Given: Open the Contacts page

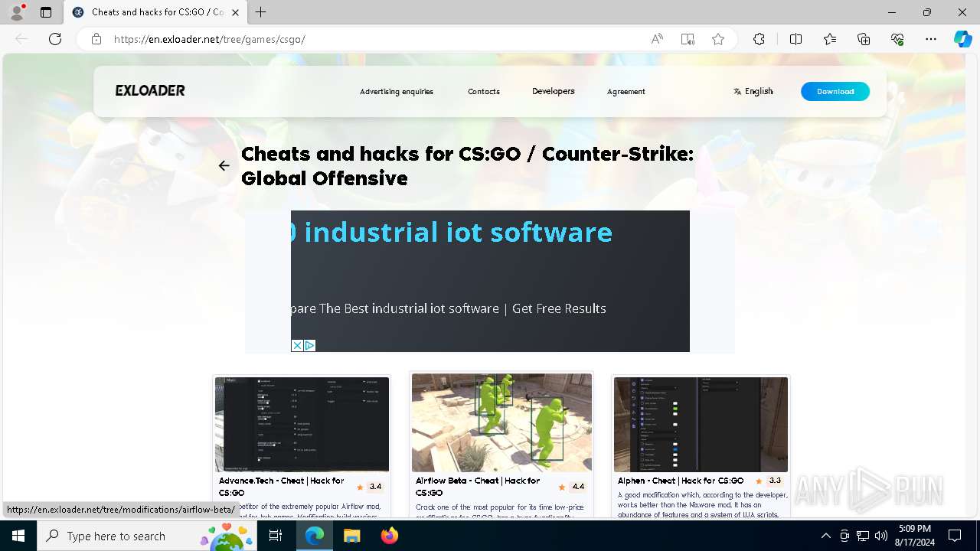Looking at the screenshot, I should pos(484,91).
